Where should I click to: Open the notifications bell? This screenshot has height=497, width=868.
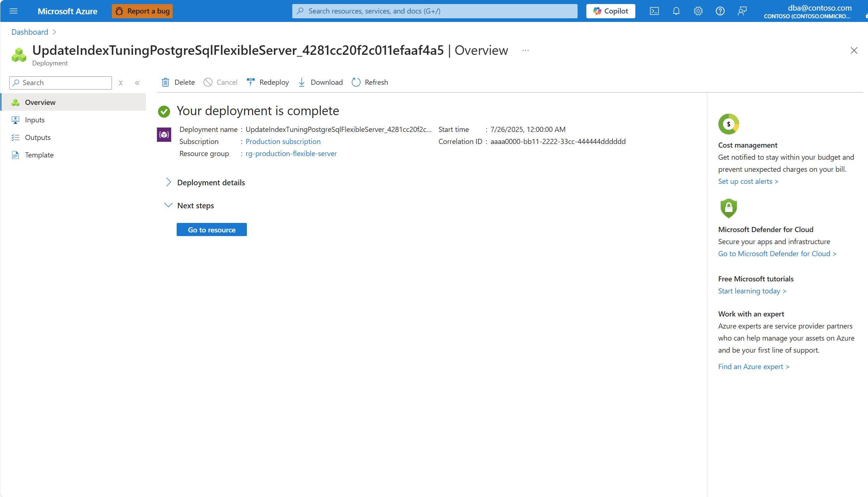(676, 11)
